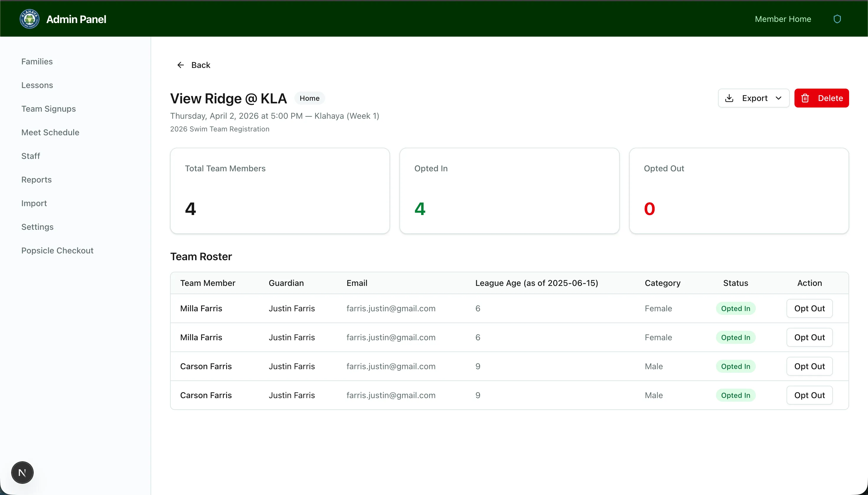Click the shield icon in header
This screenshot has height=495, width=868.
[837, 19]
